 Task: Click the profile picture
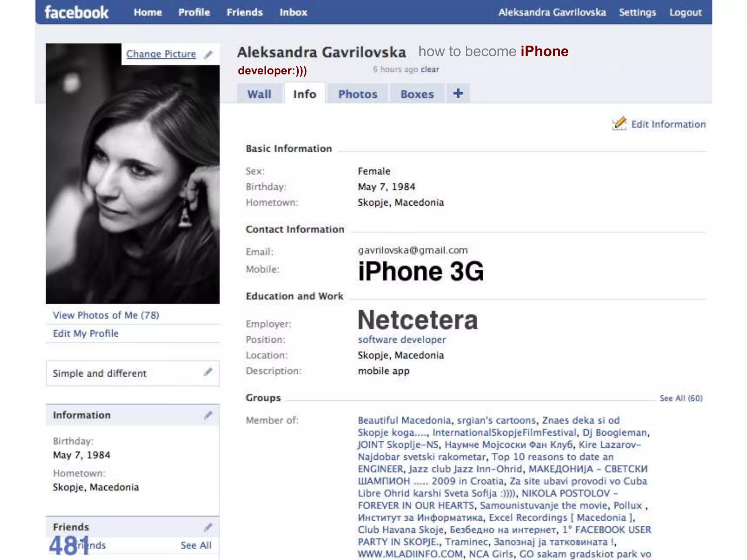click(133, 174)
